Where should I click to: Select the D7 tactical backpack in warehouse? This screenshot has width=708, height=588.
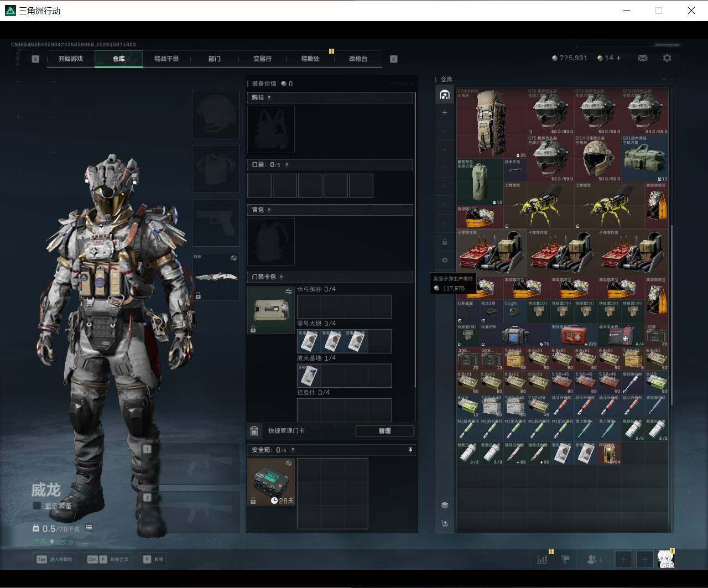[x=491, y=122]
